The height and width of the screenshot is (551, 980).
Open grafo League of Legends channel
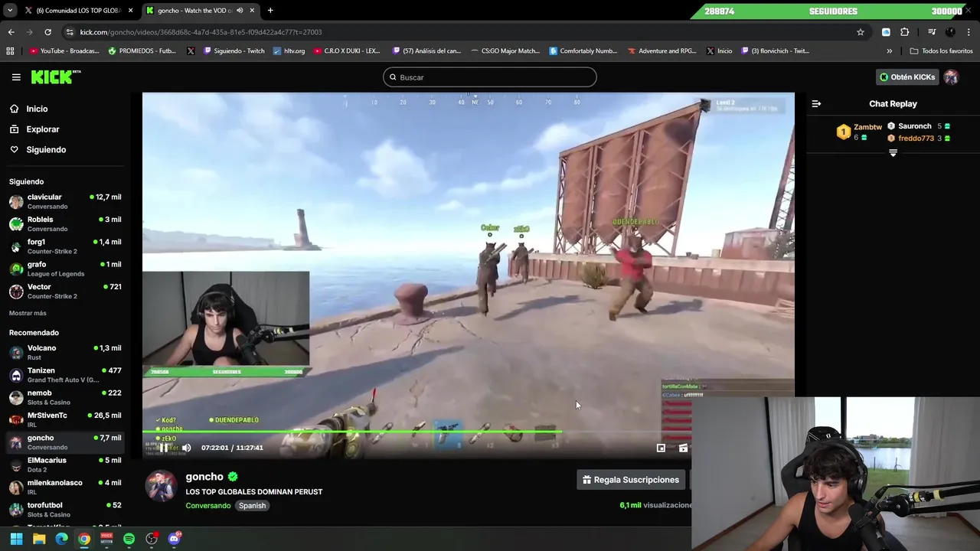coord(65,269)
